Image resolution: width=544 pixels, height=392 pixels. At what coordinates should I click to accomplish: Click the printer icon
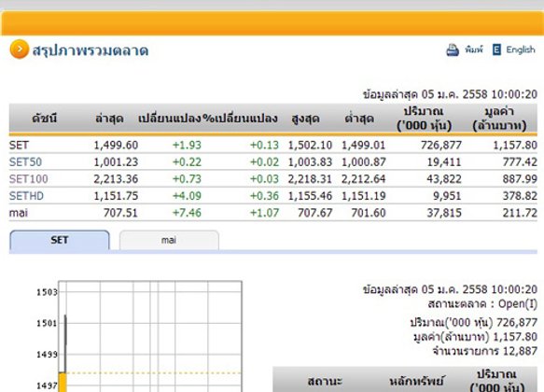(453, 50)
